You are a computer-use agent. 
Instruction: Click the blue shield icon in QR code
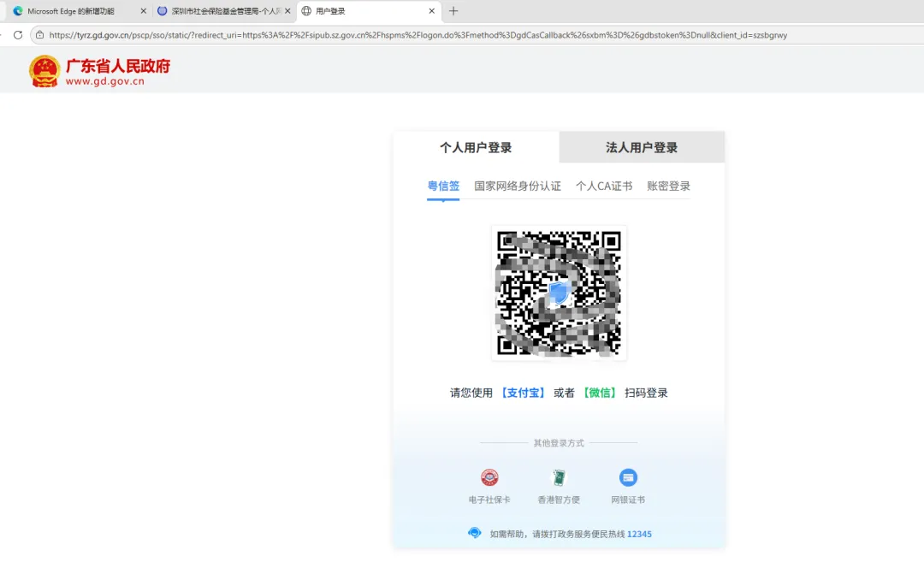[x=559, y=293]
